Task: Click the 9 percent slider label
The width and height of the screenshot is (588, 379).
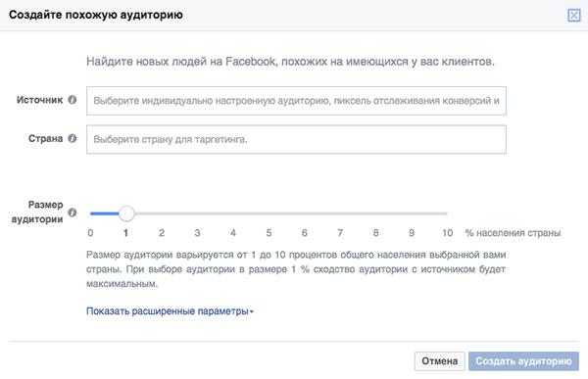Action: pyautogui.click(x=412, y=233)
